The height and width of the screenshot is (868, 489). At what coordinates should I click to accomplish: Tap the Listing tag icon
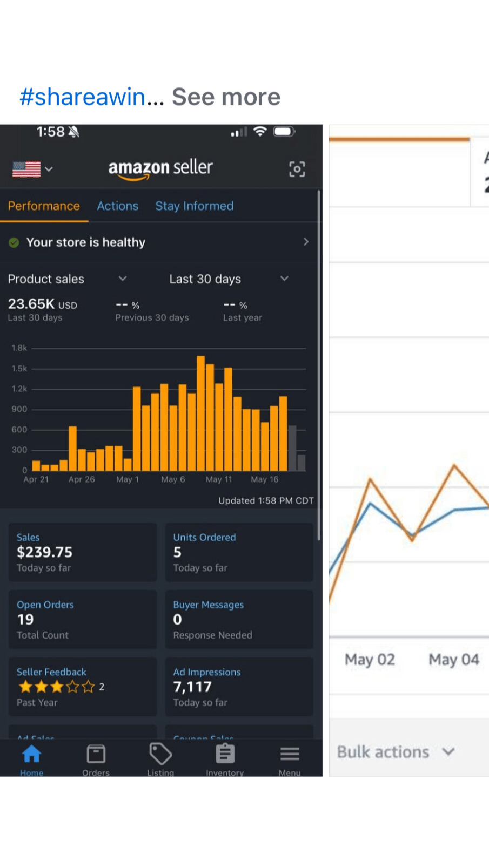[x=160, y=755]
